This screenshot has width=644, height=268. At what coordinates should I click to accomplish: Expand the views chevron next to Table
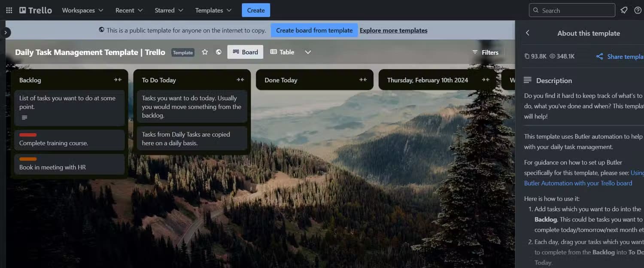click(x=308, y=52)
